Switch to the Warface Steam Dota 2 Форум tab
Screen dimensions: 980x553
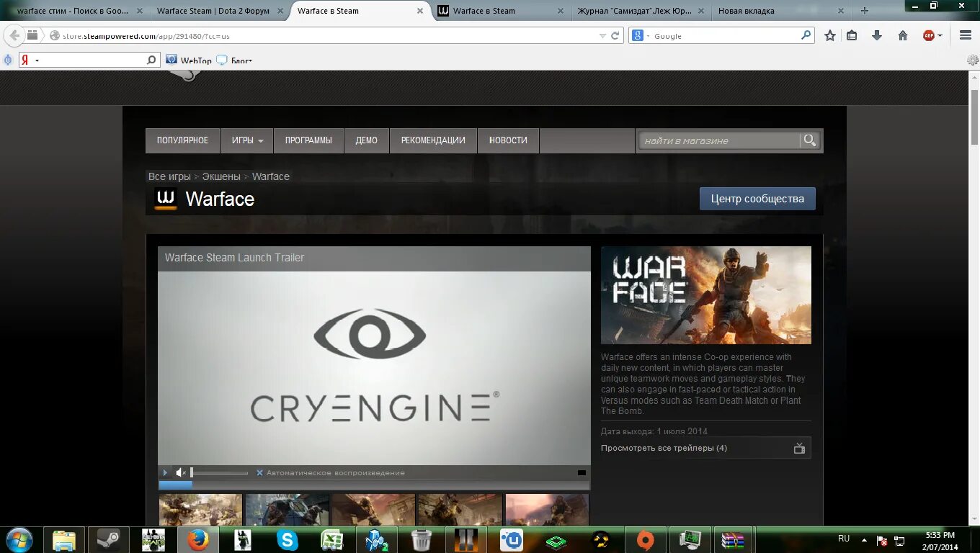point(213,11)
